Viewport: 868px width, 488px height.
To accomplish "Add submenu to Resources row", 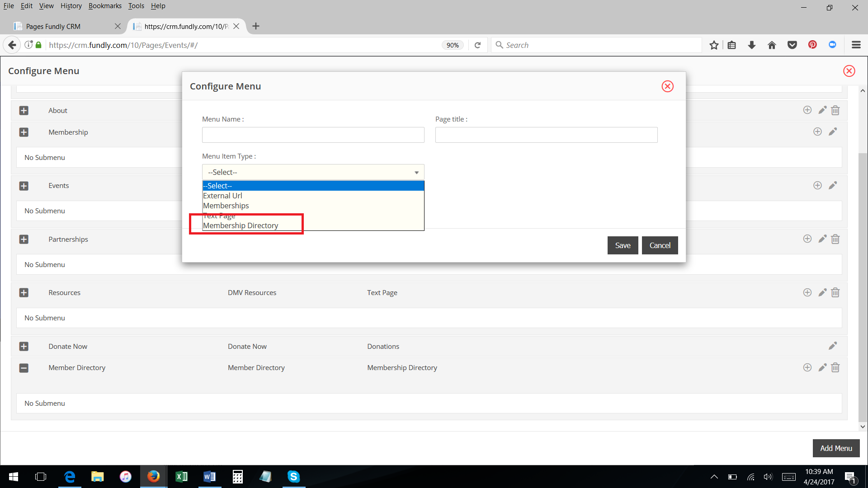I will (807, 292).
